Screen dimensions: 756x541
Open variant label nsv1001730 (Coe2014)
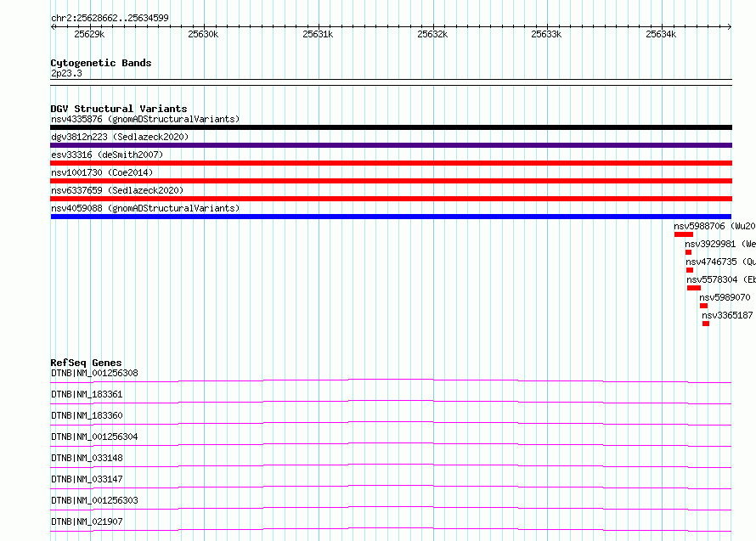102,172
